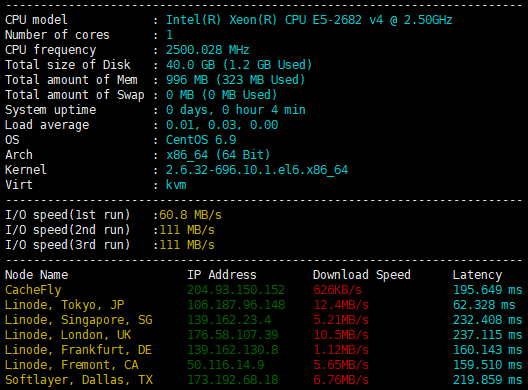This screenshot has width=528, height=390.
Task: Click the Latency column header
Action: pyautogui.click(x=477, y=275)
